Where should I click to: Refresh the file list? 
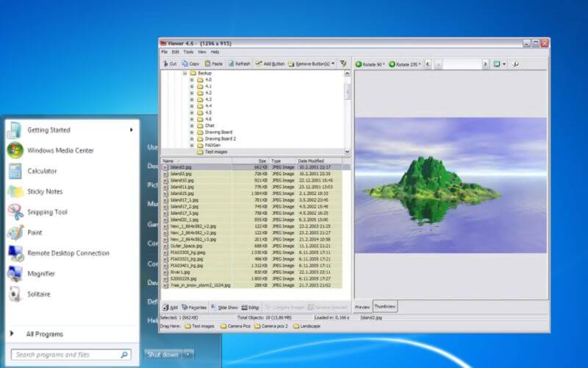[x=239, y=64]
